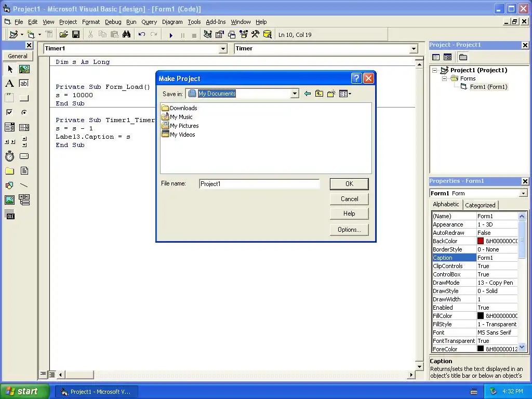Select the PictureBox control tool
The height and width of the screenshot is (399, 532).
coord(24,69)
